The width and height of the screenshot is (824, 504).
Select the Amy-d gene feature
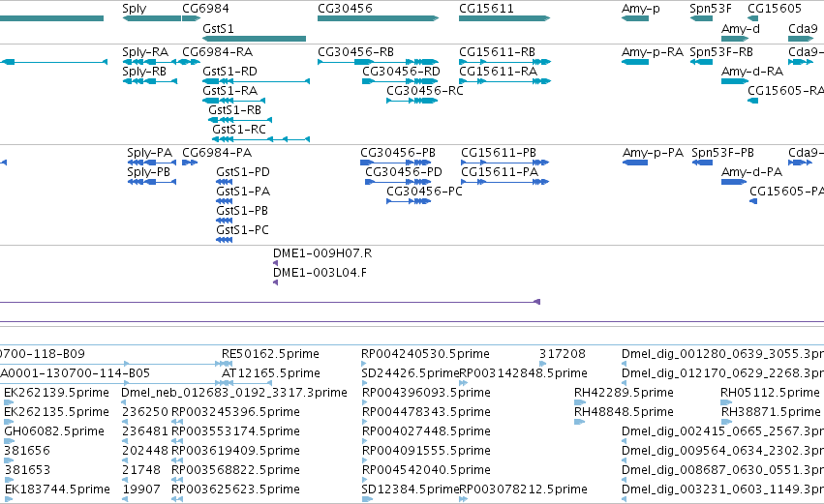coord(735,39)
